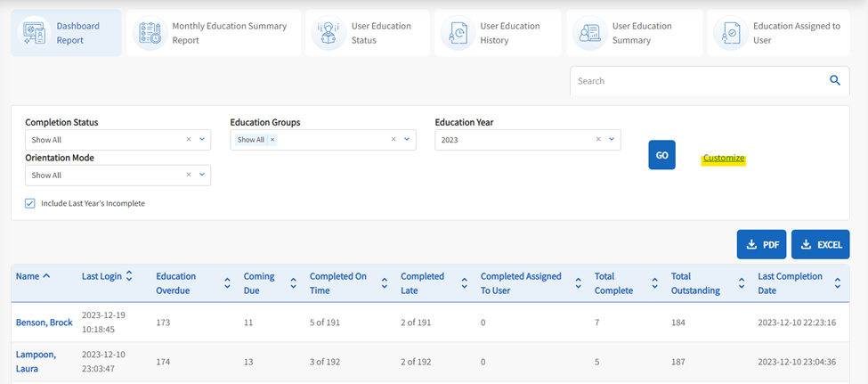Toggle Include Last Year's Incomplete checkbox
Image resolution: width=868 pixels, height=384 pixels.
pyautogui.click(x=30, y=203)
